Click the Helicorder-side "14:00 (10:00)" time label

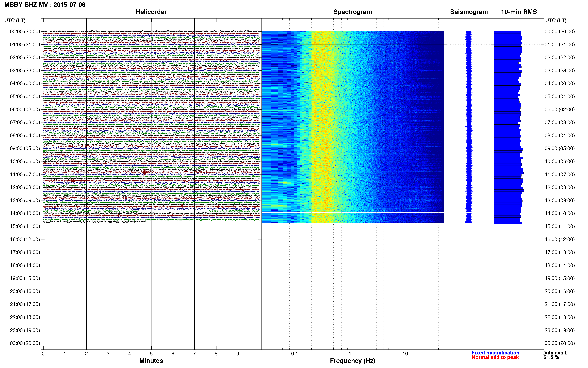25,213
